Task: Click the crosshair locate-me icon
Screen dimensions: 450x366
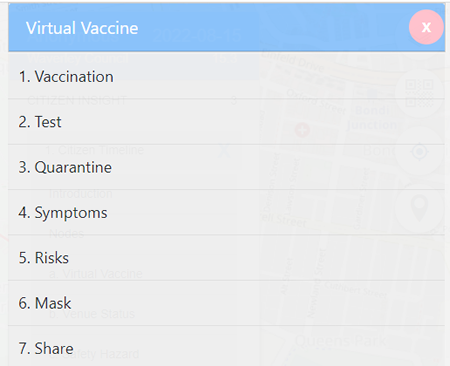Action: pos(419,152)
